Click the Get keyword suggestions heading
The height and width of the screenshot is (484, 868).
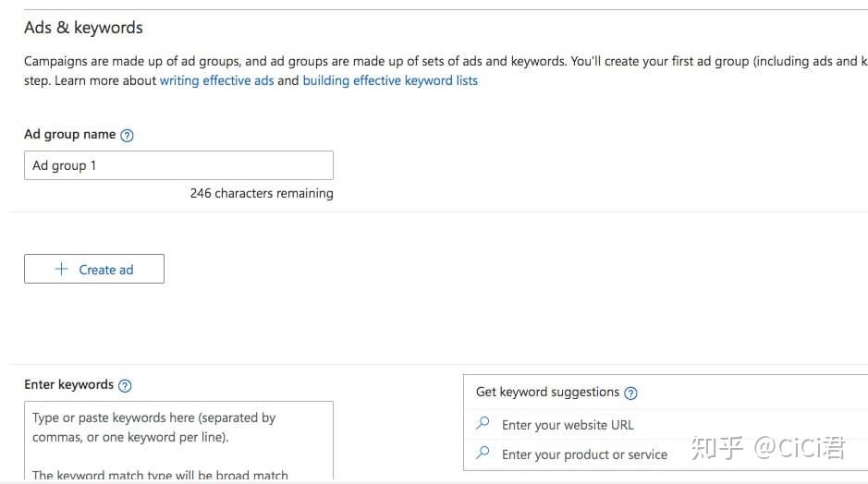(x=547, y=392)
